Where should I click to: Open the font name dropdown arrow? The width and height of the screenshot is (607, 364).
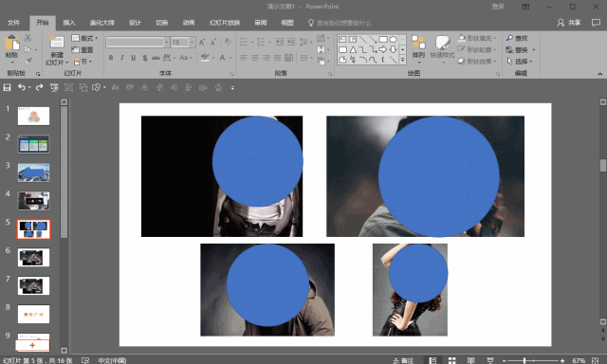click(167, 42)
